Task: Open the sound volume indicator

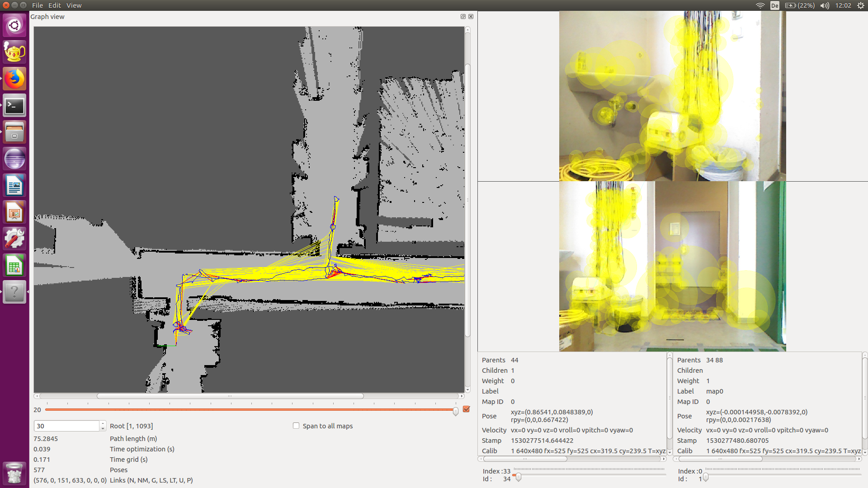Action: [825, 5]
